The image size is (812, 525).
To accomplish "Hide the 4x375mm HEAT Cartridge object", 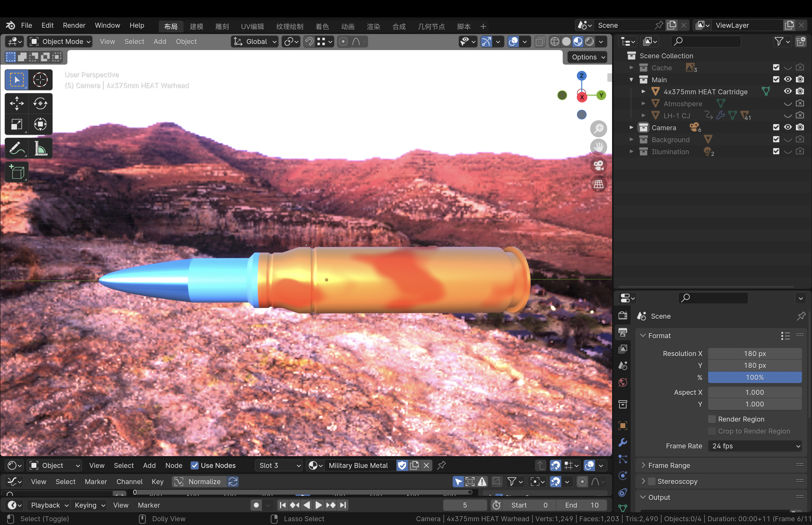I will click(788, 91).
